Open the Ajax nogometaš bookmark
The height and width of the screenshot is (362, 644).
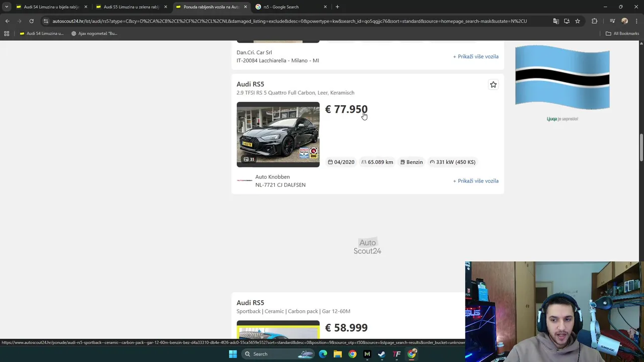tap(94, 34)
